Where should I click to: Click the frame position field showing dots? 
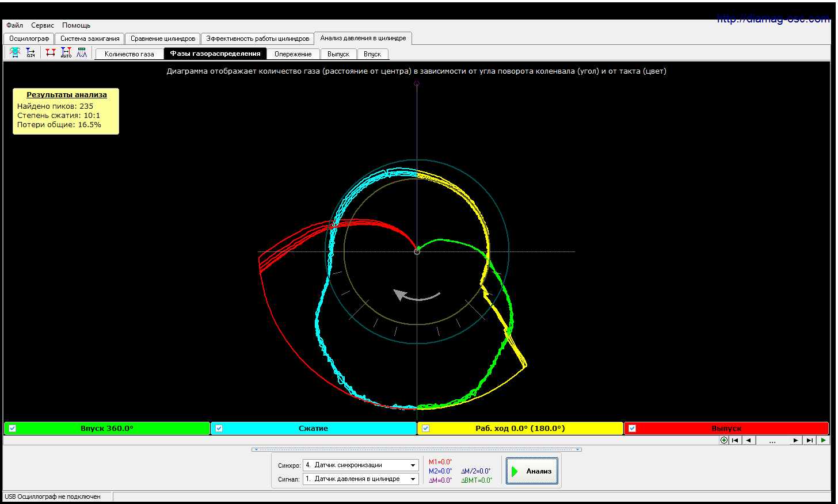point(772,440)
